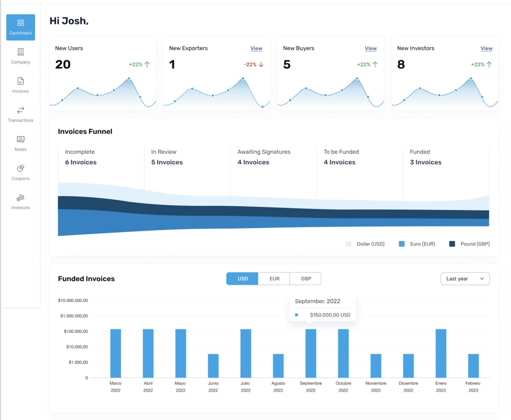
Task: Click the $10.000.000,00 axis label
Action: (x=73, y=300)
